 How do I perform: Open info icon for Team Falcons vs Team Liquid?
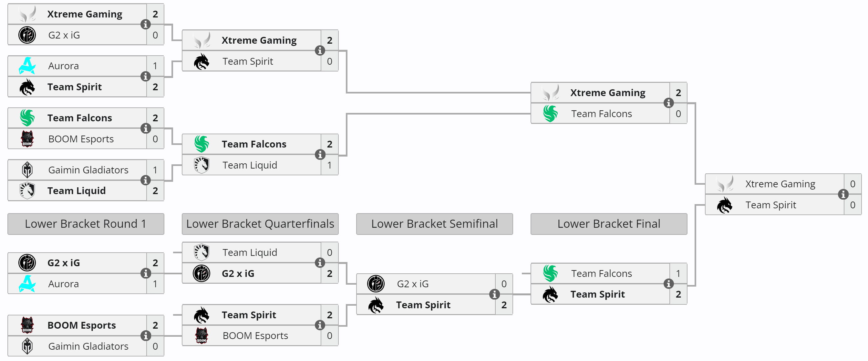320,155
